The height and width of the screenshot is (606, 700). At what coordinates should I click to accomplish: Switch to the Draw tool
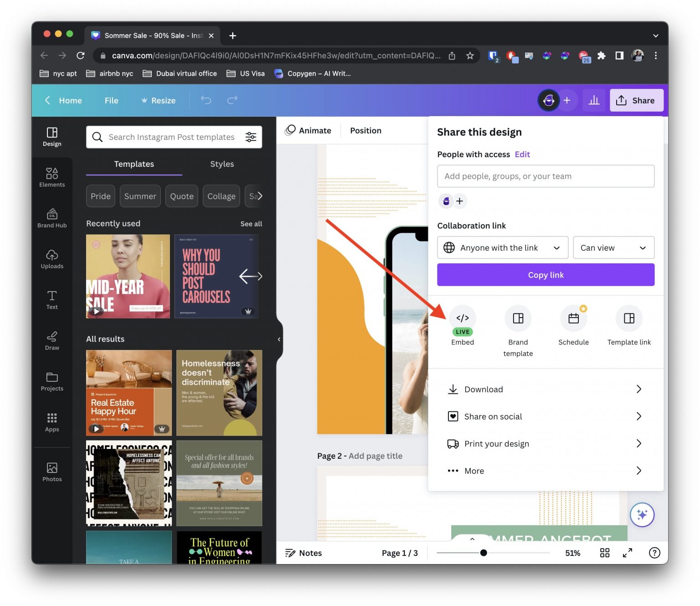coord(51,340)
